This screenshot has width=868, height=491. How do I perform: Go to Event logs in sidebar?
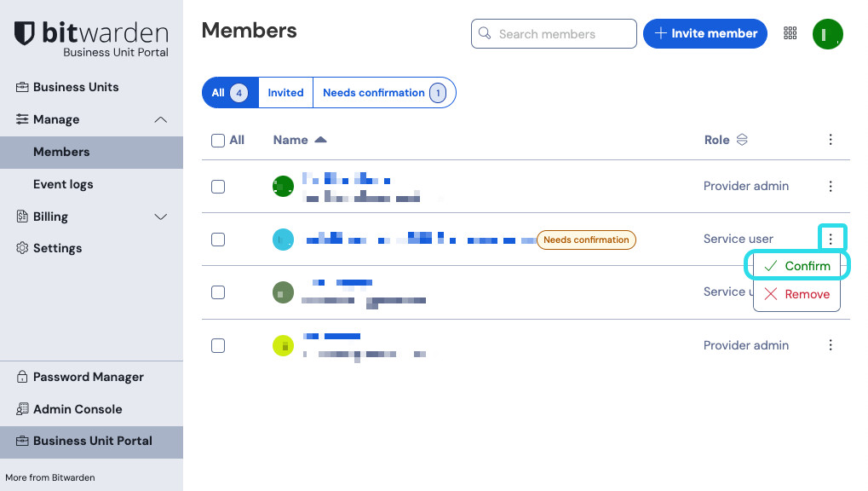63,184
